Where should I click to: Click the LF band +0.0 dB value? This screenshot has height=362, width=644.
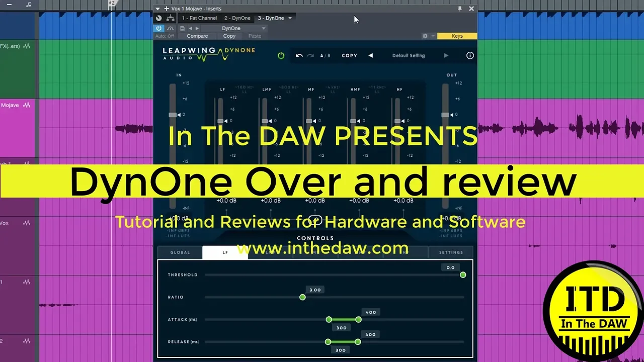(226, 201)
